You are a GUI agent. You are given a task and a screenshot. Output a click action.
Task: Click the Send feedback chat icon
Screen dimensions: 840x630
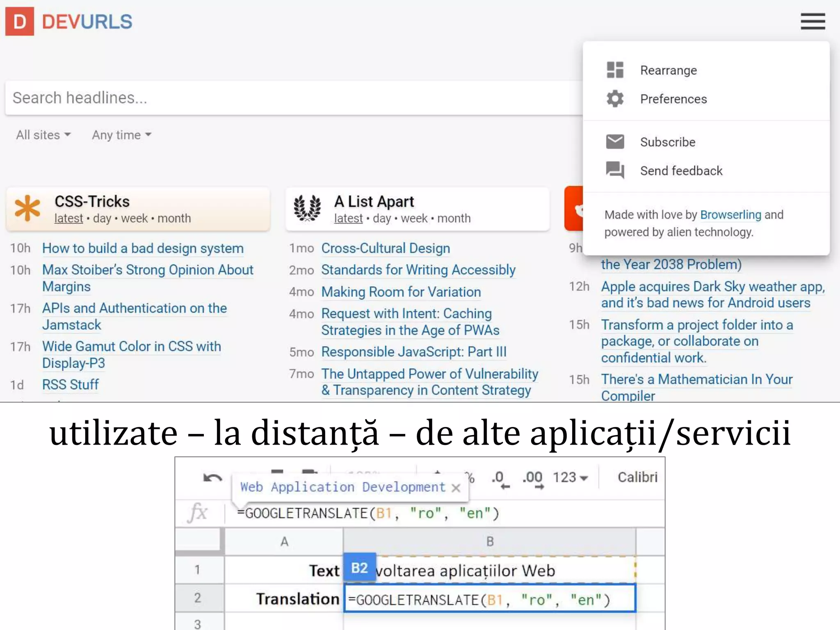[615, 170]
